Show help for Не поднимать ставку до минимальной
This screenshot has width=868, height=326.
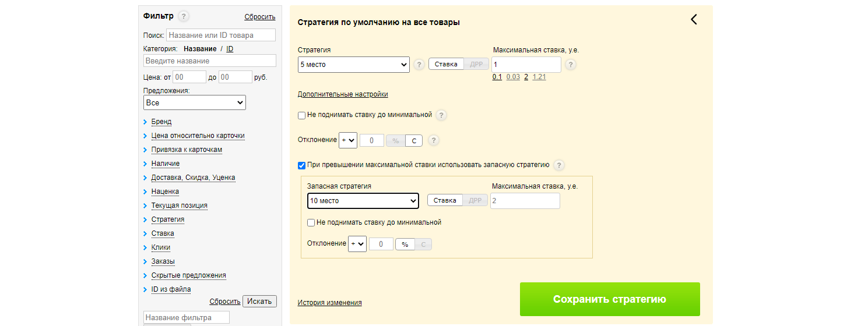coord(441,115)
